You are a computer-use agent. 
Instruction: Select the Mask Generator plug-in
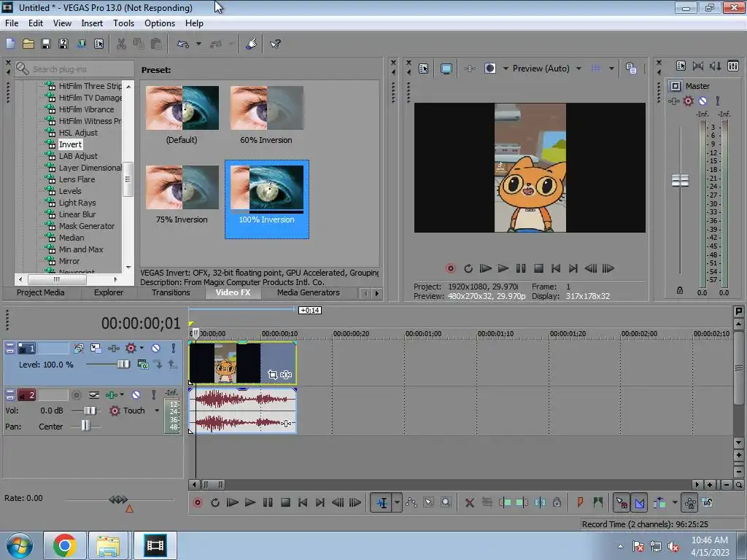(87, 226)
